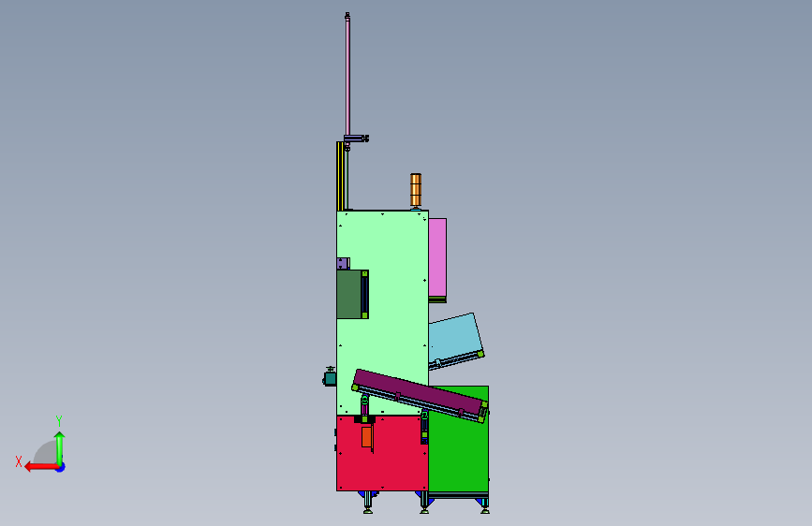Select the yellow vertical column above cabinet
This screenshot has width=812, height=526.
coord(340,176)
